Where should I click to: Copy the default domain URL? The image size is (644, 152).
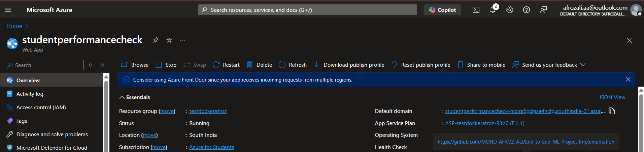click(612, 111)
